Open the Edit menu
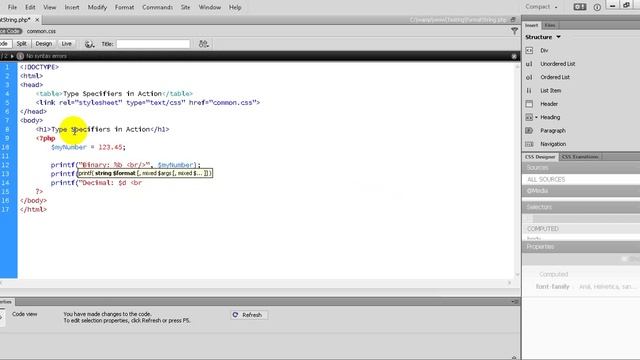This screenshot has height=360, width=640. [x=30, y=7]
